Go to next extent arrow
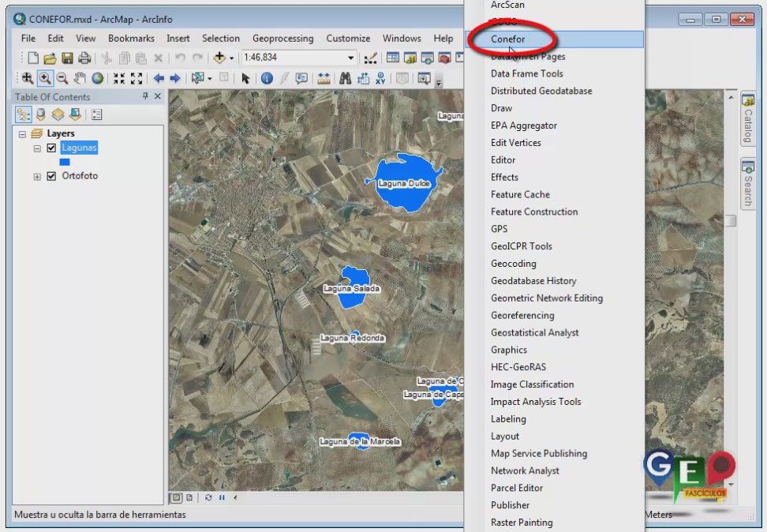The width and height of the screenshot is (767, 532). (175, 78)
